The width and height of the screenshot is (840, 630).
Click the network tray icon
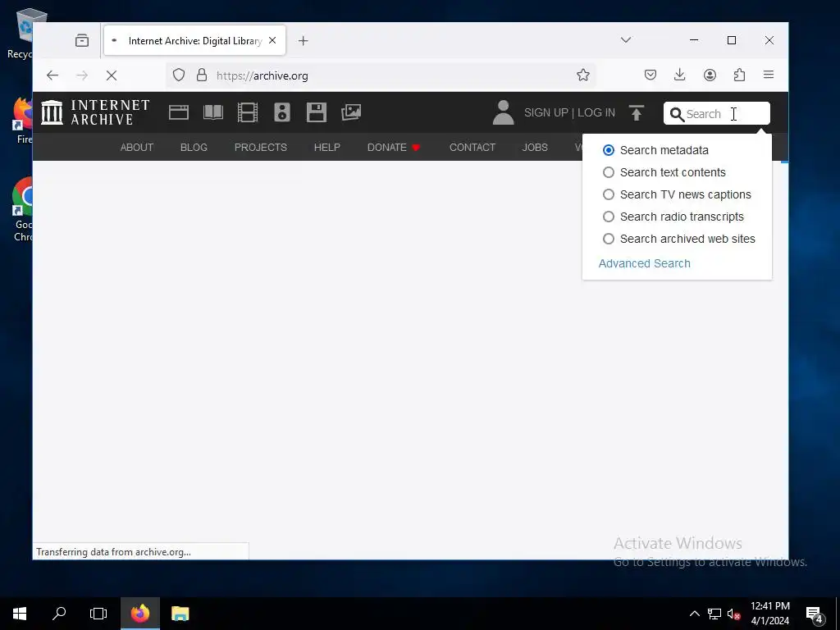tap(714, 614)
